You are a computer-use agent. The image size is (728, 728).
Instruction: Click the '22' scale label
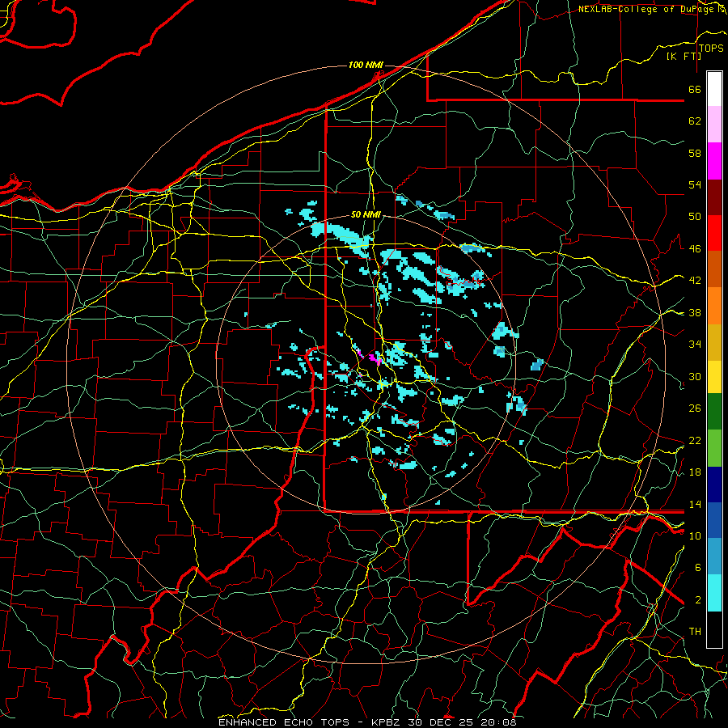click(695, 440)
